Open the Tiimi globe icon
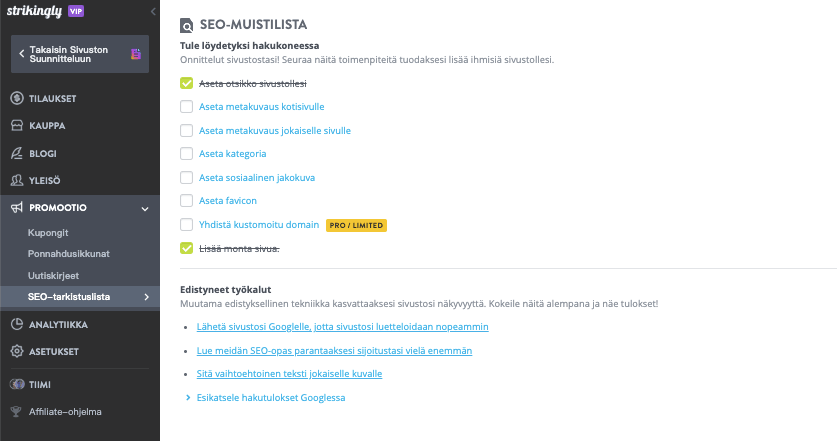The height and width of the screenshot is (441, 837). pyautogui.click(x=17, y=384)
